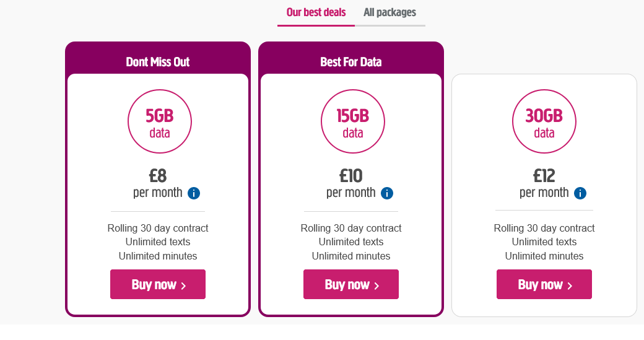
Task: Click the £12 price text
Action: [x=544, y=176]
